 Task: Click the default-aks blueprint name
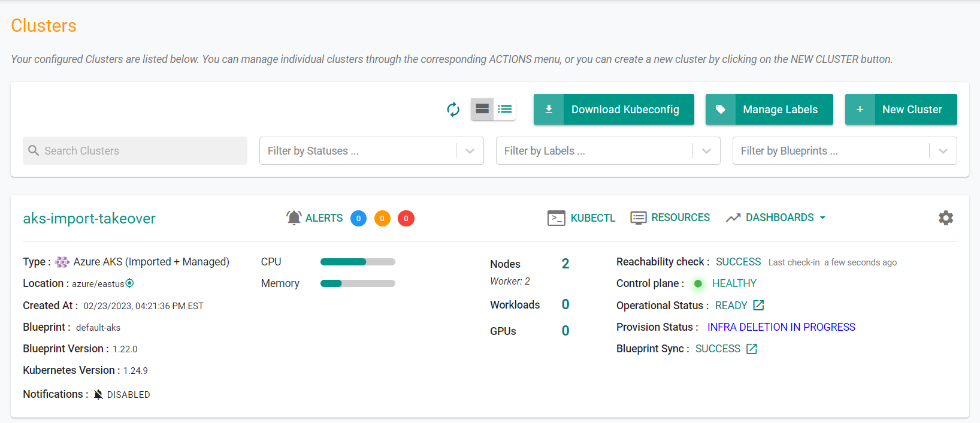click(x=98, y=328)
